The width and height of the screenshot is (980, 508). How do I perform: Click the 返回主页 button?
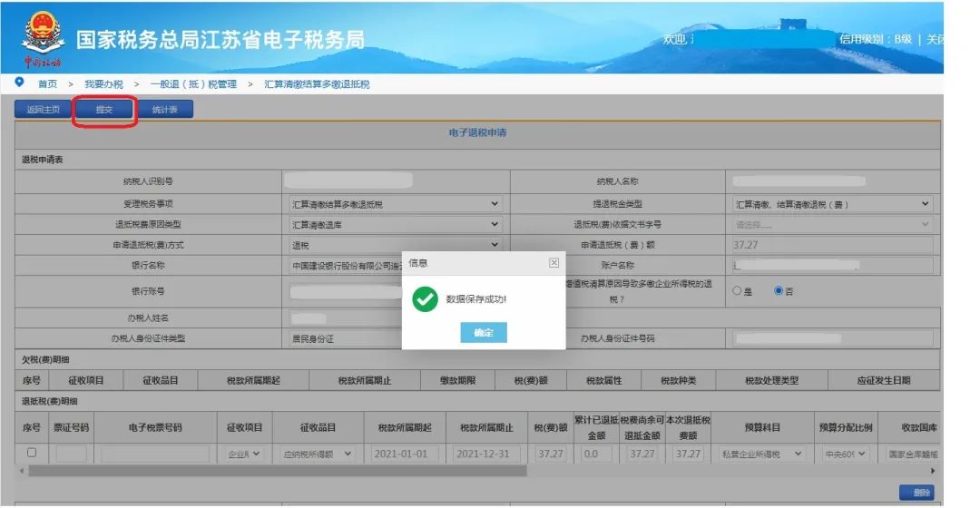click(44, 110)
